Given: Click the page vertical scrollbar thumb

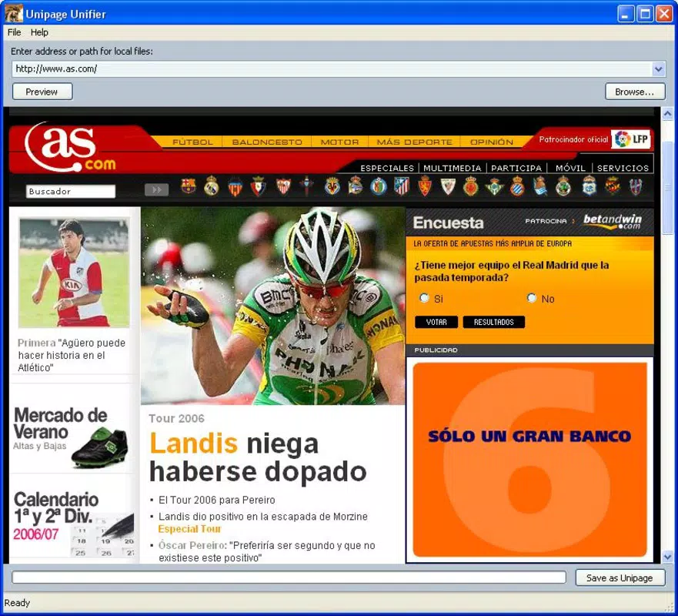Looking at the screenshot, I should tap(668, 187).
